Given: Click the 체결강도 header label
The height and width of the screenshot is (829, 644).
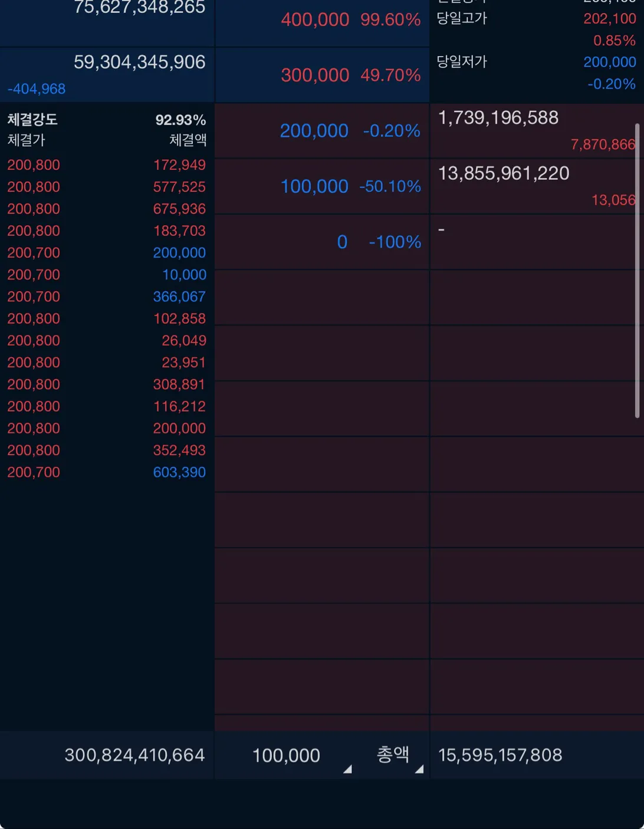Looking at the screenshot, I should (x=32, y=120).
